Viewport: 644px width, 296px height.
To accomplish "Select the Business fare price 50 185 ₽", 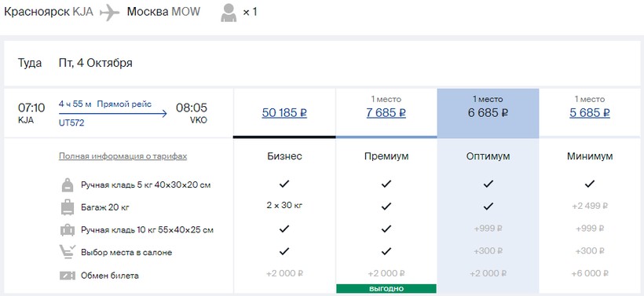I will click(x=284, y=112).
